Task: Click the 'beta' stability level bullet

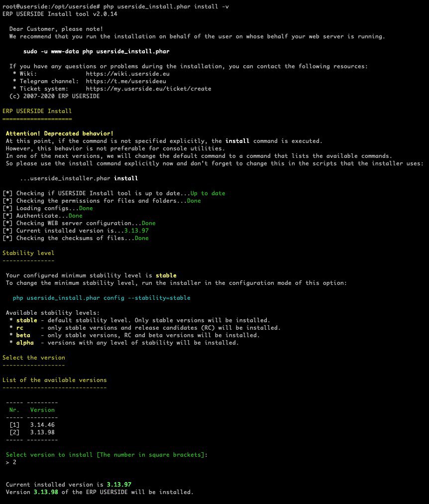Action: click(23, 335)
